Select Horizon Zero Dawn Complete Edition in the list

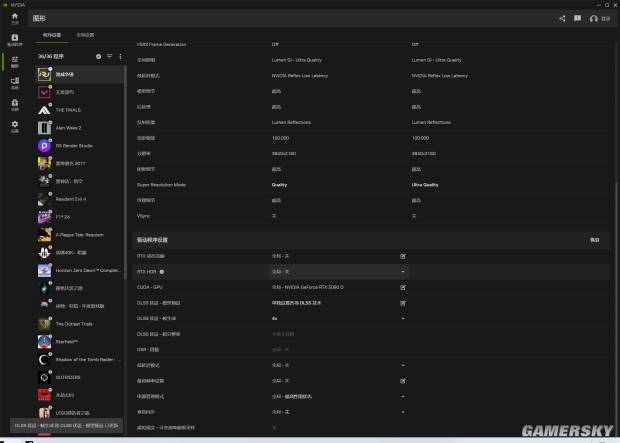pos(80,271)
